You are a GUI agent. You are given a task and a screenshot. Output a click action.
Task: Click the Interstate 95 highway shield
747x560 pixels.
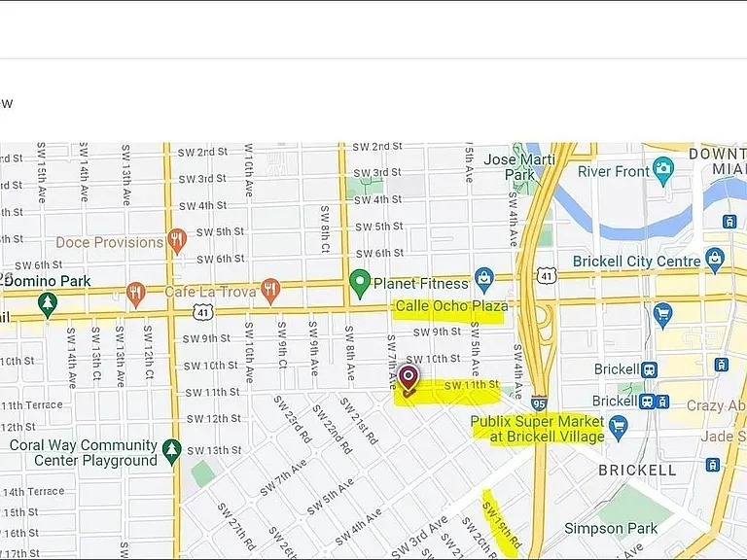click(539, 403)
